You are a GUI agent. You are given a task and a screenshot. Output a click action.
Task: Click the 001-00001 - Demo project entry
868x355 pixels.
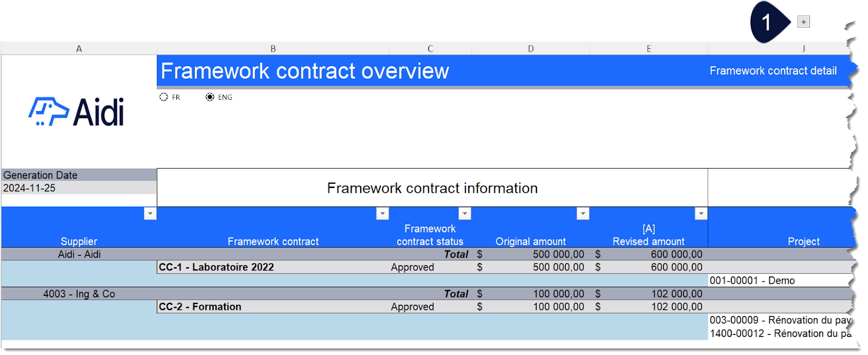(x=753, y=280)
